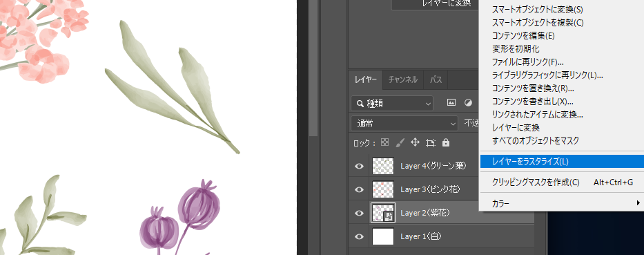Viewport: 644px width, 255px height.
Task: Toggle lock image pixels brush icon
Action: tap(400, 143)
